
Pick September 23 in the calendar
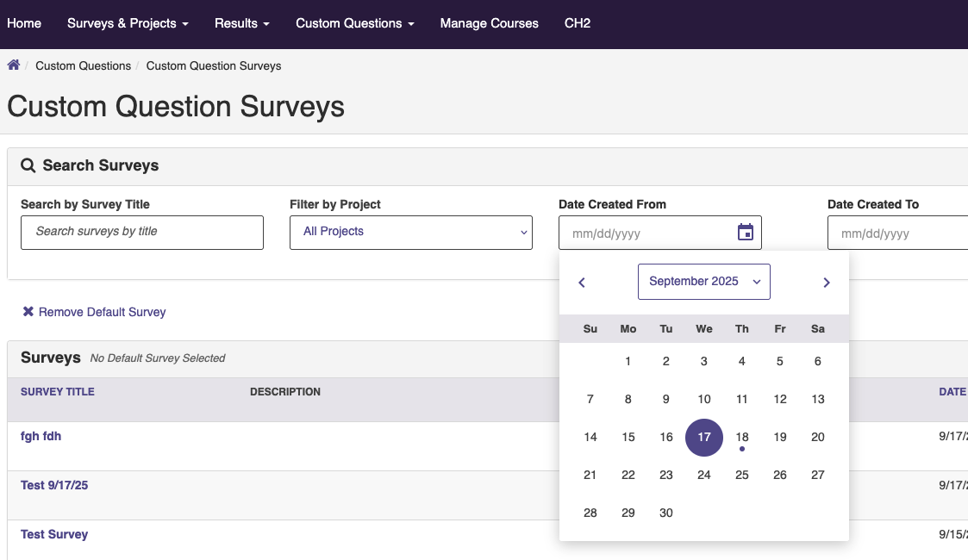pyautogui.click(x=666, y=475)
